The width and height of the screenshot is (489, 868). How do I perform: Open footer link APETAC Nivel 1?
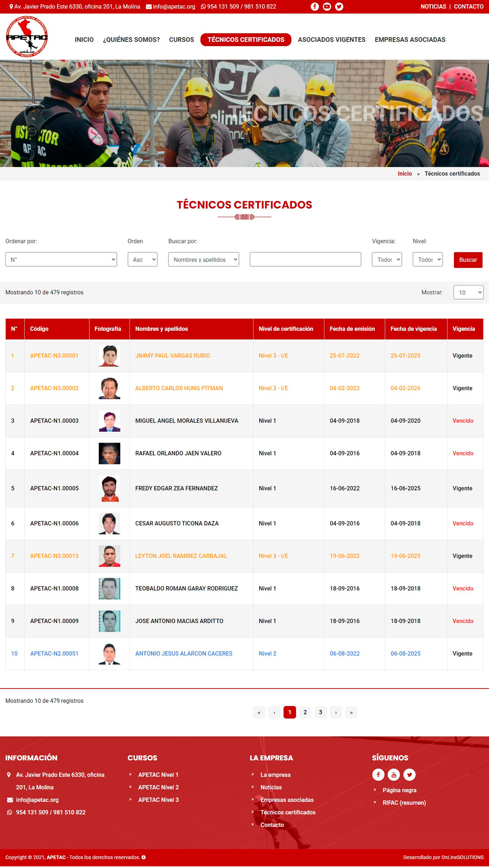pos(159,775)
